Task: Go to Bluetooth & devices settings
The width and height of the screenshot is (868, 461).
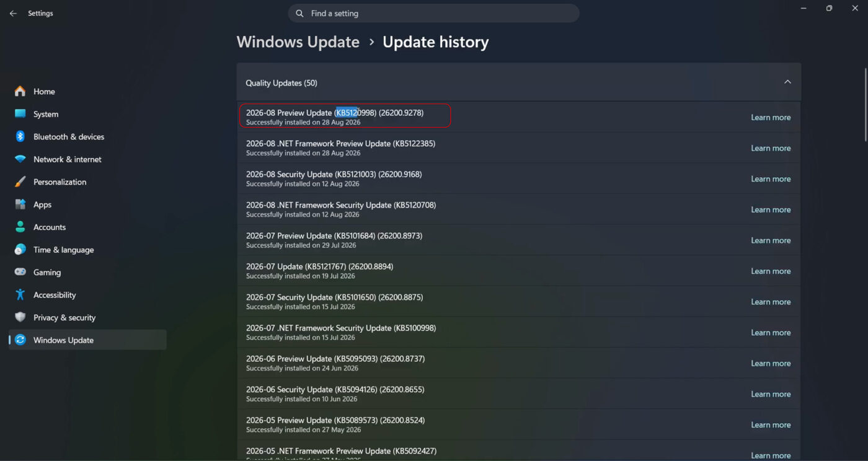Action: coord(87,136)
